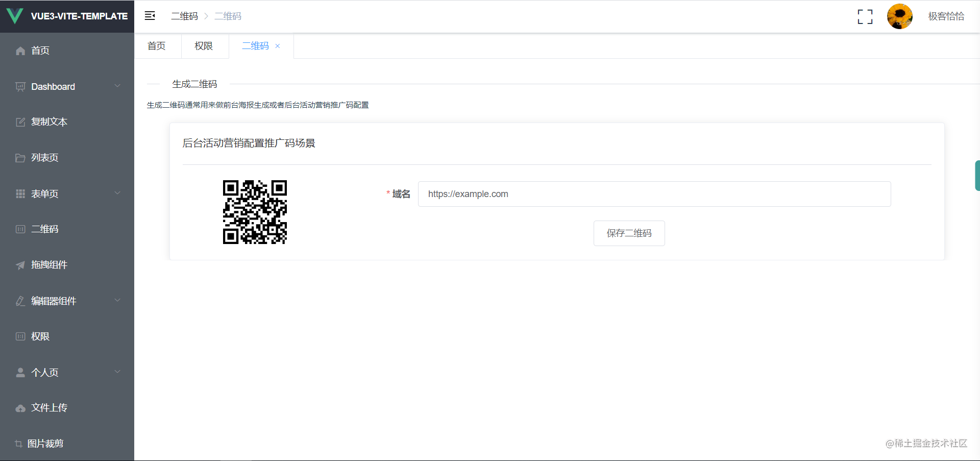This screenshot has height=461, width=980.
Task: Toggle fullscreen mode icon
Action: click(x=865, y=16)
